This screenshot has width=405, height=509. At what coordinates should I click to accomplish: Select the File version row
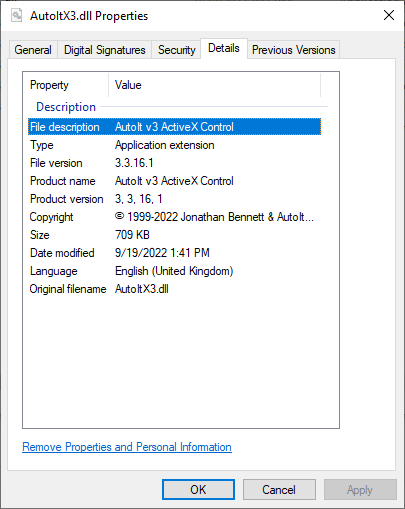coord(174,163)
